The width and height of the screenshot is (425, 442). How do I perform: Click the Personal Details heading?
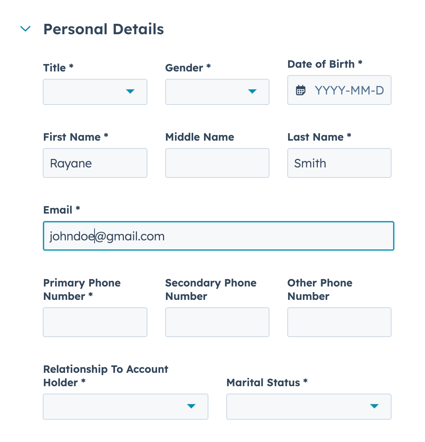(104, 29)
